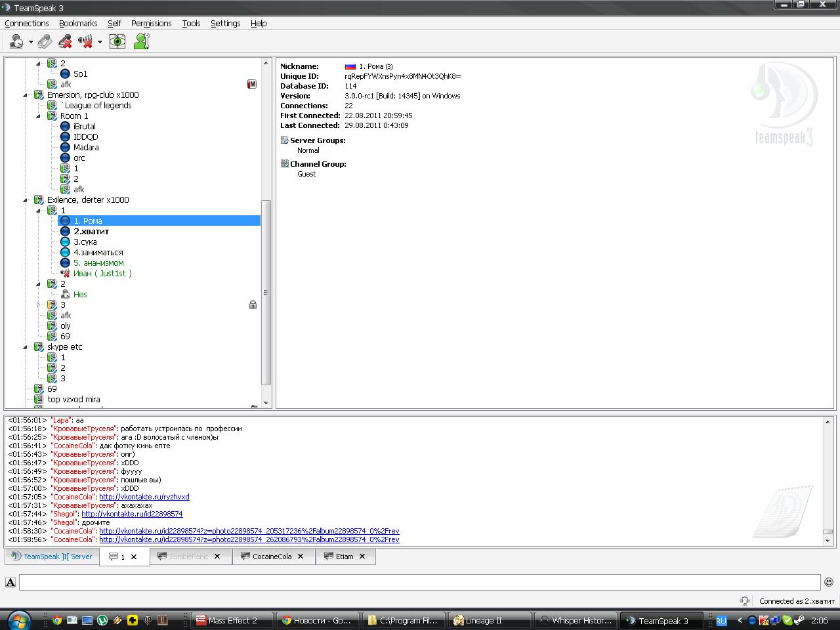Screen dimensions: 840x630
Task: Select user orc
Action: pyautogui.click(x=79, y=158)
